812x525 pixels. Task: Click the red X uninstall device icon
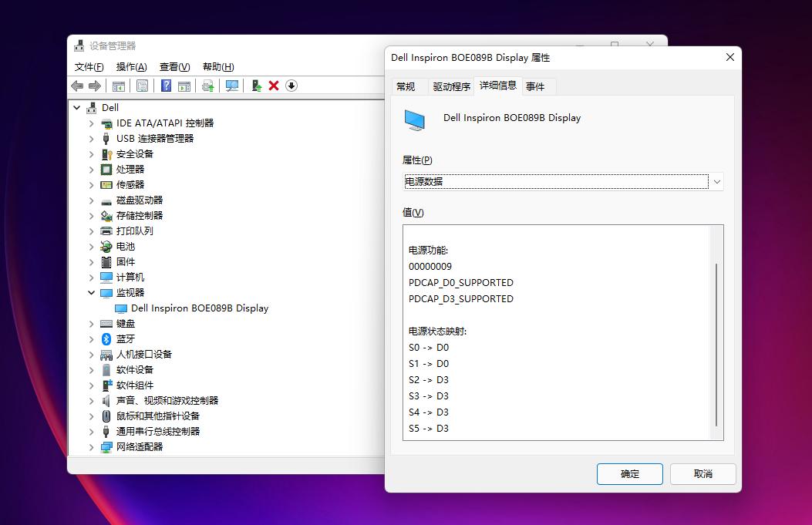274,86
